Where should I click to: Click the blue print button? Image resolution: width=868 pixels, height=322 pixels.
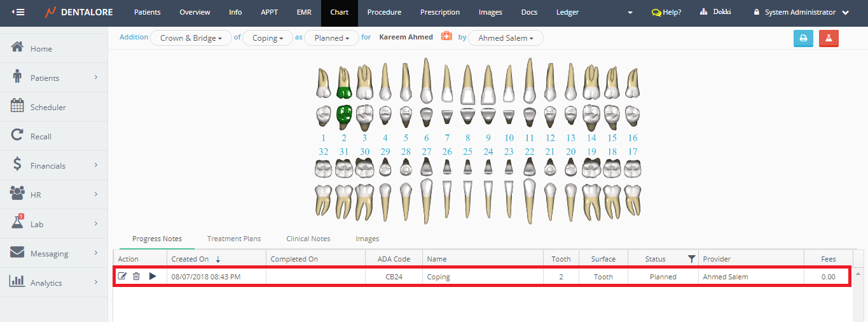point(803,38)
